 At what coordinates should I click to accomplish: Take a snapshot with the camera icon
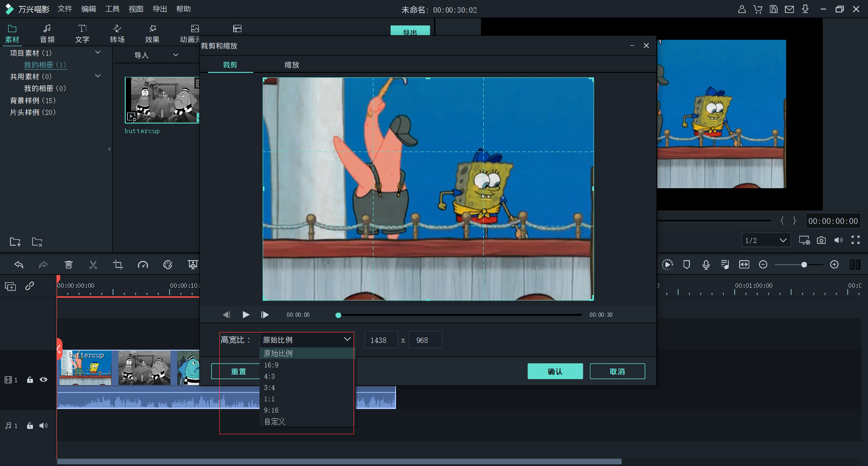pos(821,240)
